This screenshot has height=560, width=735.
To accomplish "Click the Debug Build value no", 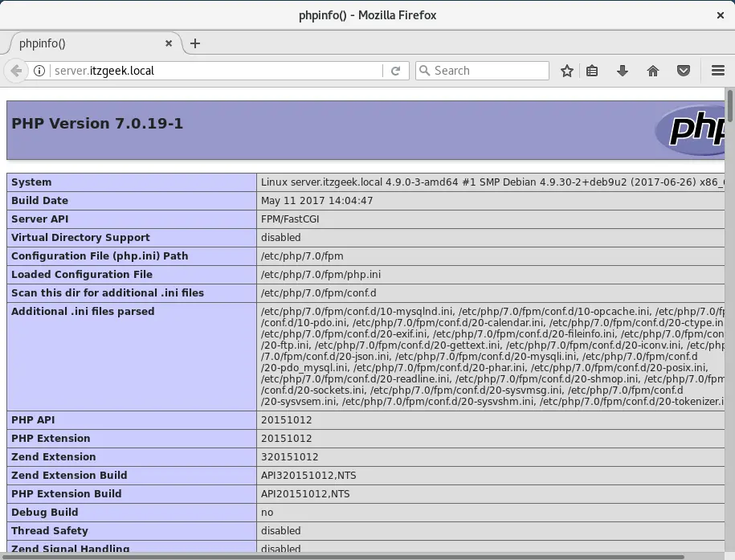I will [x=267, y=513].
